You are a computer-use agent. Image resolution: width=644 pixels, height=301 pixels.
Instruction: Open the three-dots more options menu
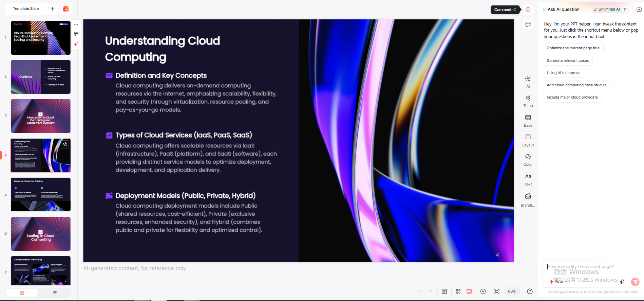click(76, 24)
